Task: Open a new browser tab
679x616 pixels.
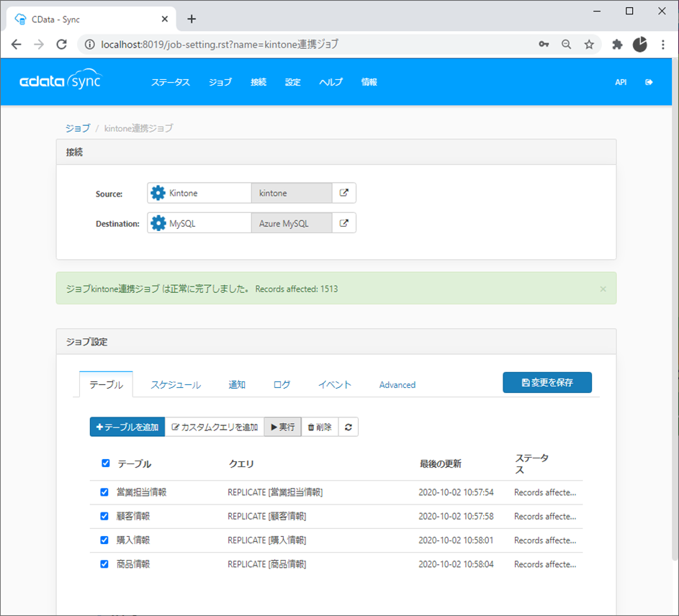Action: coord(192,19)
